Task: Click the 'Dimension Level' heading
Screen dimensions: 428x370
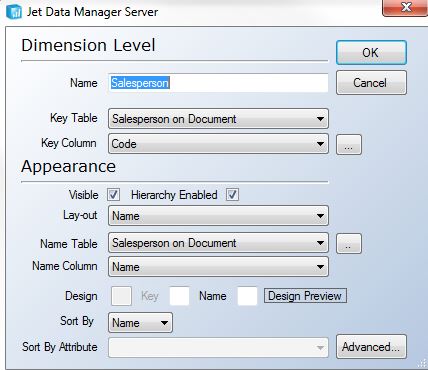Action: coord(88,45)
